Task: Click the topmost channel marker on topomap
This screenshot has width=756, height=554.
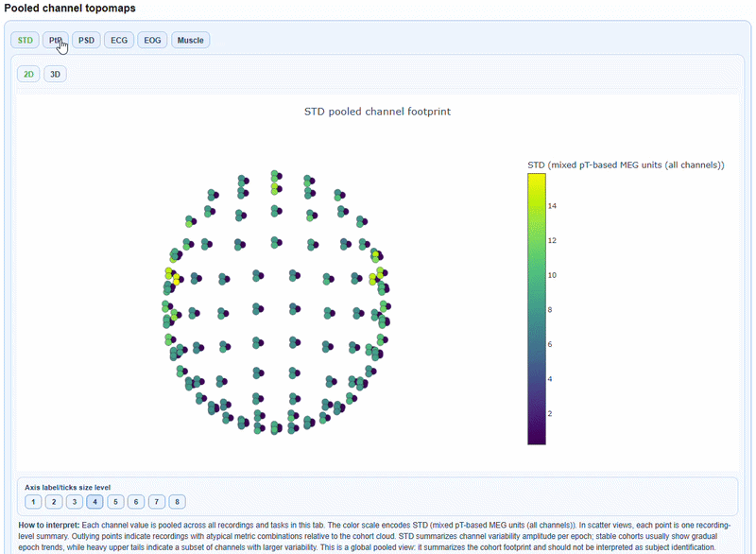Action: point(275,175)
